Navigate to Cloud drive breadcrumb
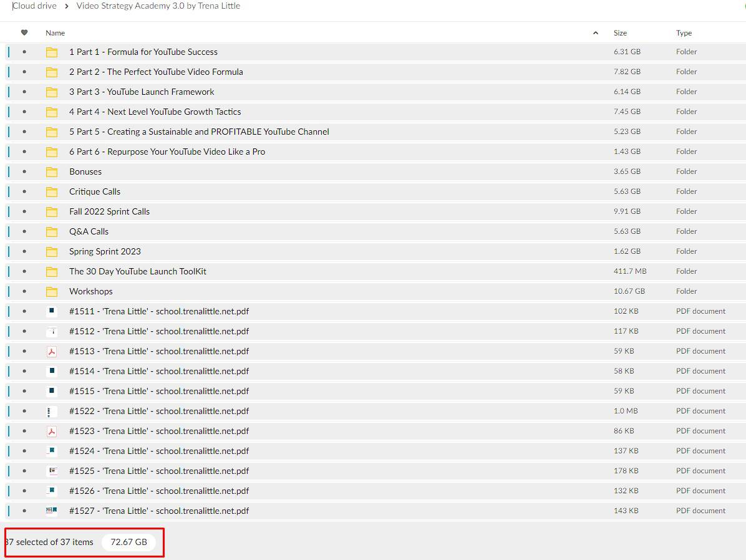This screenshot has height=560, width=746. 35,6
